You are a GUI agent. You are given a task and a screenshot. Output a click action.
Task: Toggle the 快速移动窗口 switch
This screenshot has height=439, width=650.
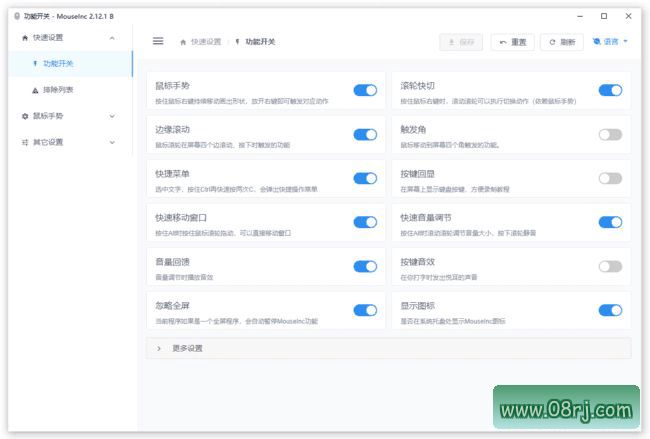[x=365, y=222]
